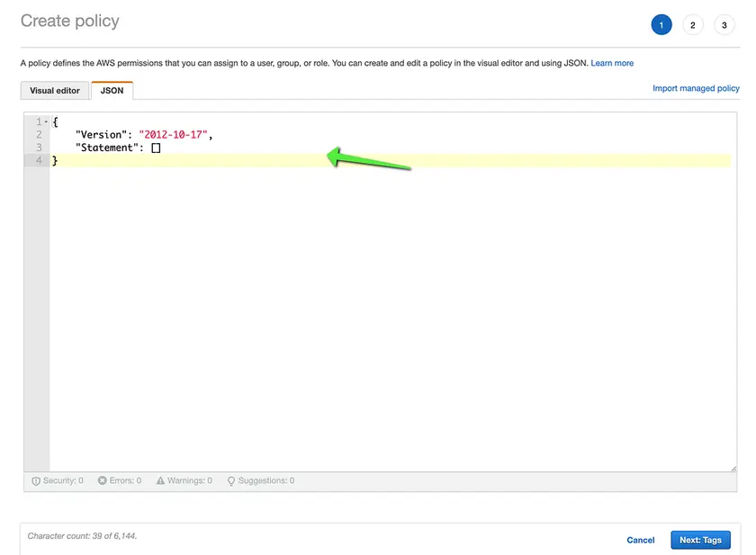The image size is (756, 555).
Task: Click the "Security: 0" status text
Action: pos(63,480)
